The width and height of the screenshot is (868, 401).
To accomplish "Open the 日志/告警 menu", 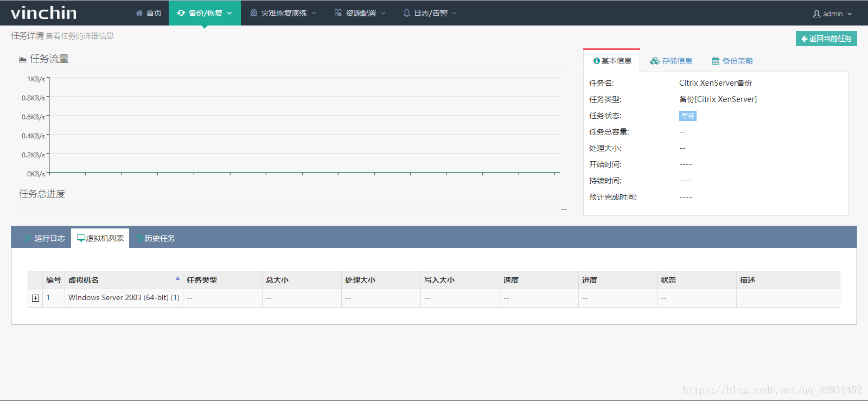I will coord(430,13).
